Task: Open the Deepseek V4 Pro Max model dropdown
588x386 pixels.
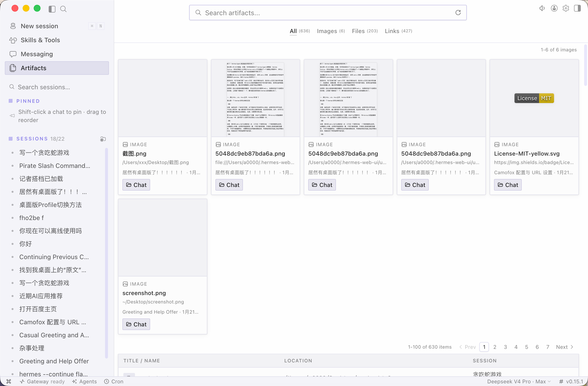Action: 519,381
